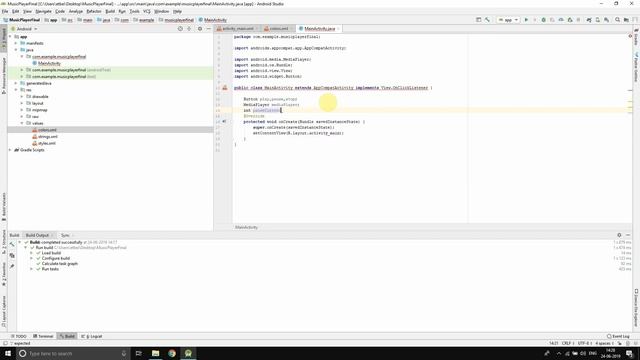Open Project panel settings gear
The width and height of the screenshot is (640, 360).
coord(200,29)
